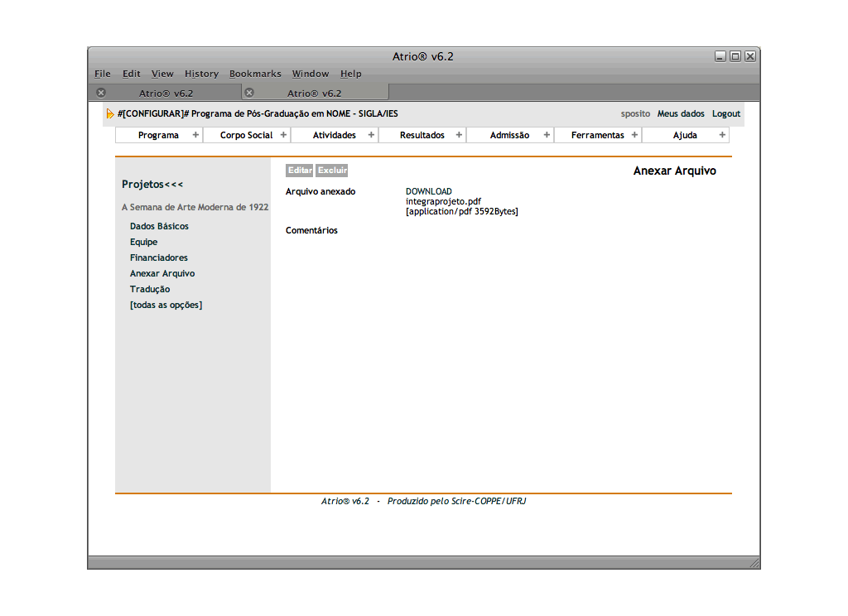The image size is (848, 616).
Task: Click the plus icon next to Admissão
Action: click(547, 135)
